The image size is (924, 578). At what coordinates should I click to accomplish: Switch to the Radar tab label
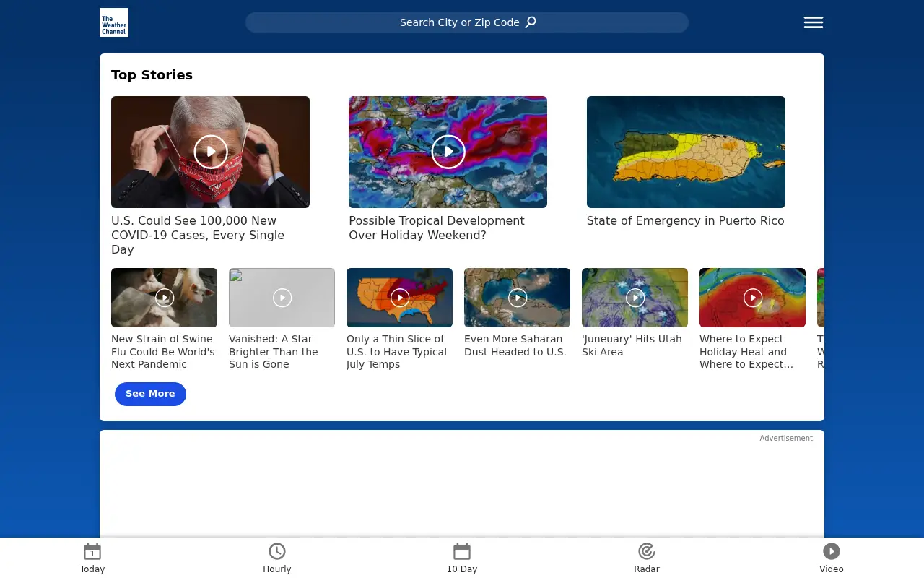[x=647, y=569]
